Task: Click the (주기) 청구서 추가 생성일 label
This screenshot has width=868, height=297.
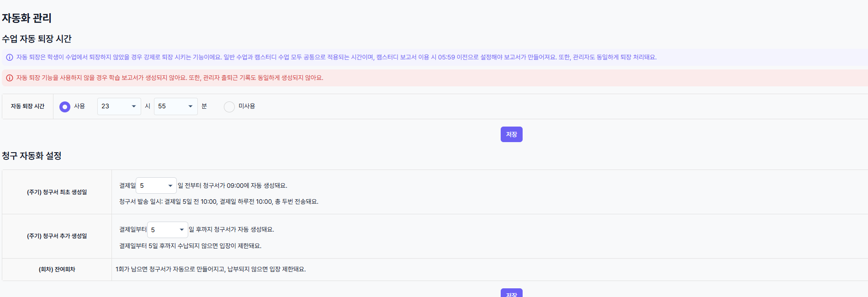Action: (x=57, y=236)
